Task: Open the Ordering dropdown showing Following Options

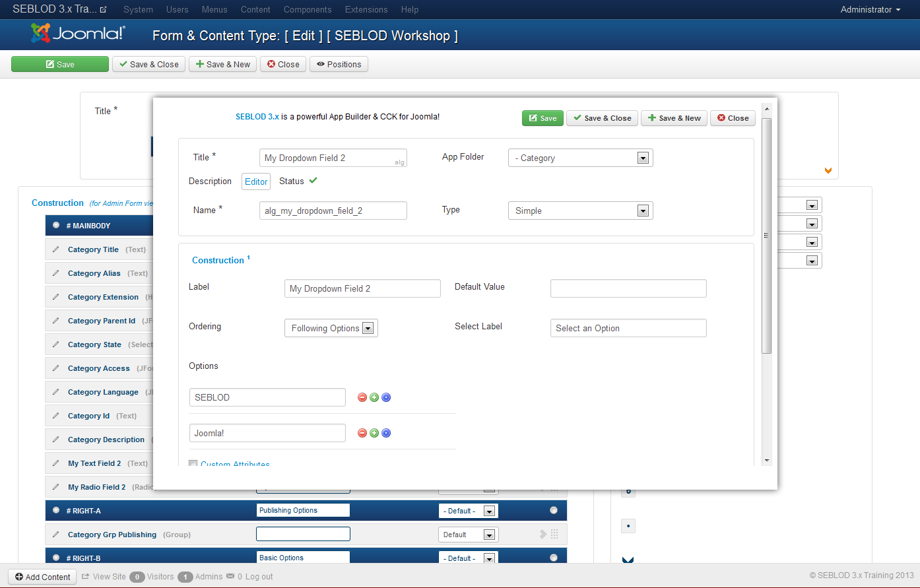Action: click(331, 328)
